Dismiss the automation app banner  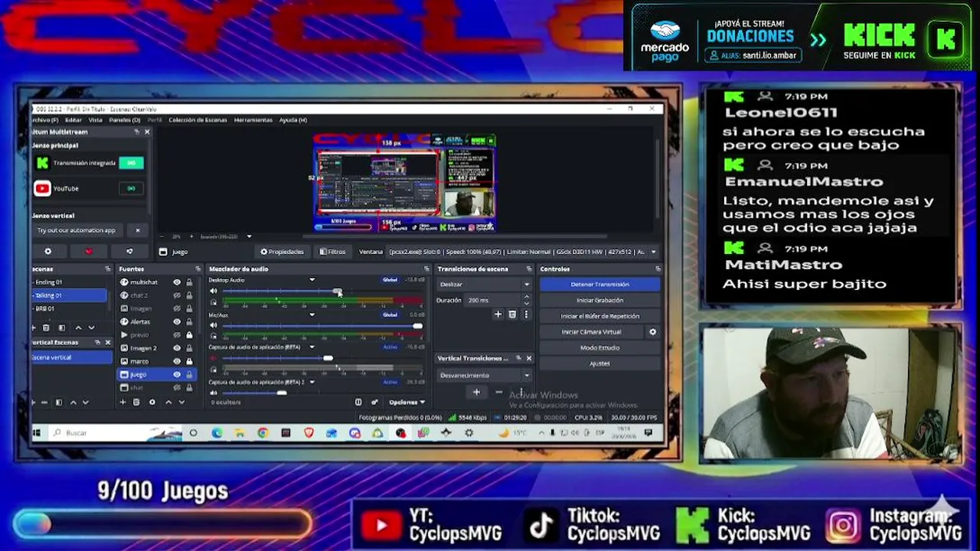[138, 230]
